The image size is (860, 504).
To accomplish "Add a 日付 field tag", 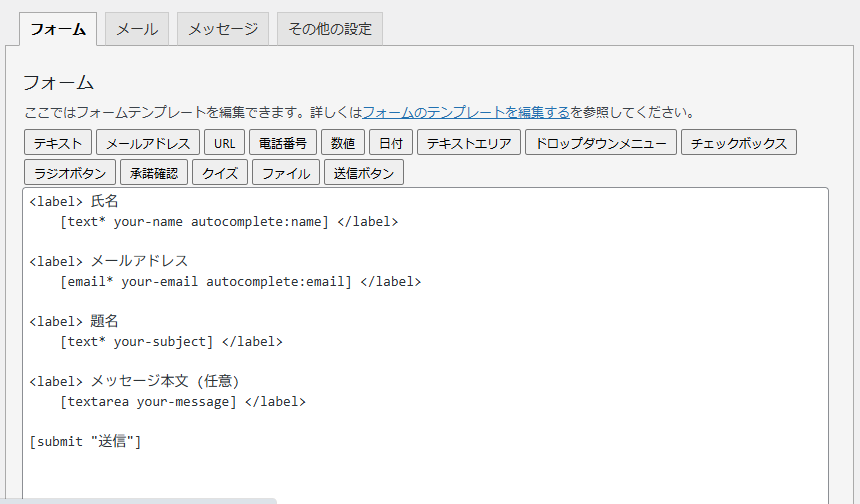I will (x=391, y=143).
